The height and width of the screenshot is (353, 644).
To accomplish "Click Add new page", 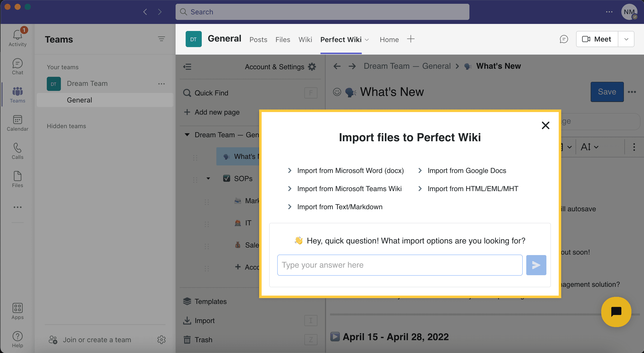I will coord(212,112).
